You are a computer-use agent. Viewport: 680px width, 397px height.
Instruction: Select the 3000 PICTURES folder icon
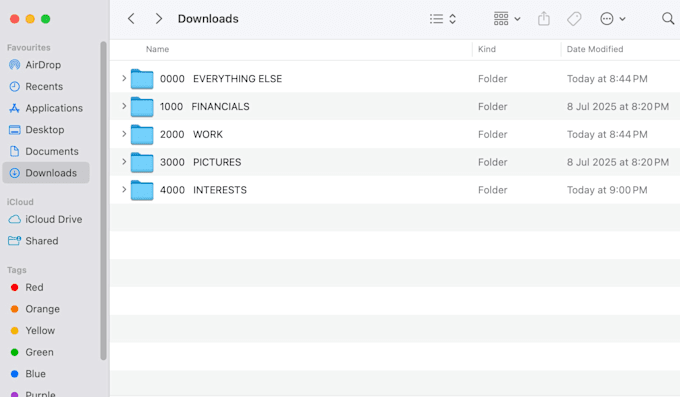click(142, 162)
